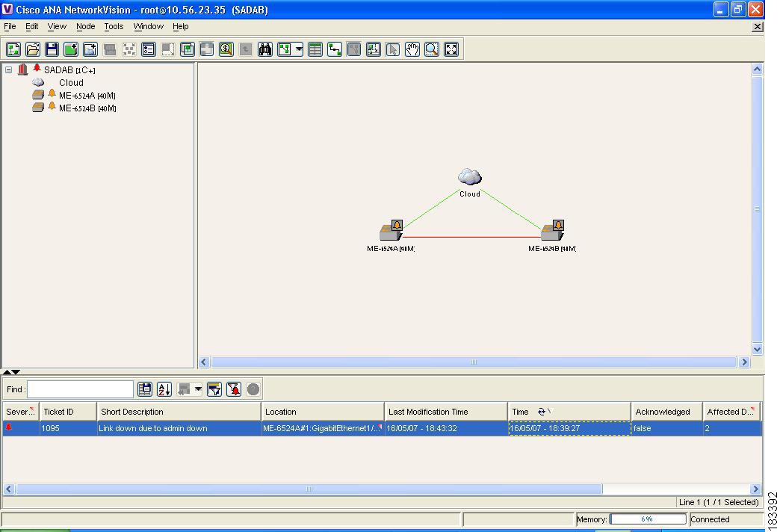Click the green add-to-map toolbar icon
The image size is (780, 532).
[x=71, y=49]
